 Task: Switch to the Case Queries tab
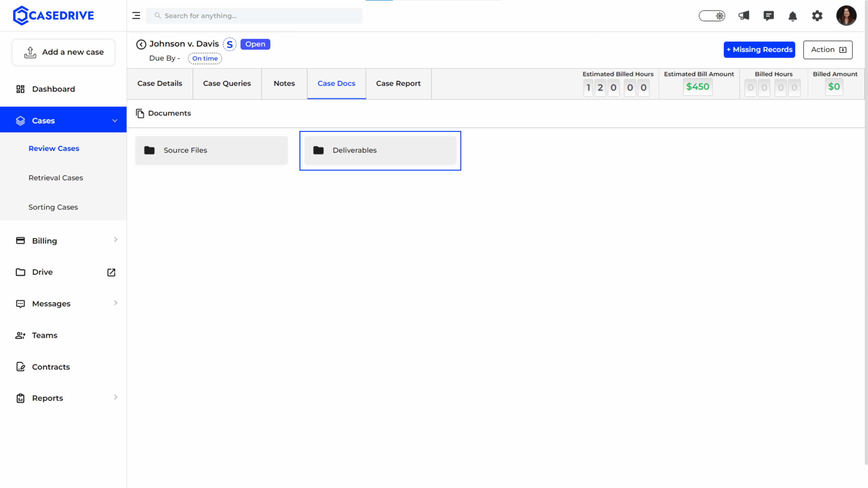pyautogui.click(x=227, y=83)
